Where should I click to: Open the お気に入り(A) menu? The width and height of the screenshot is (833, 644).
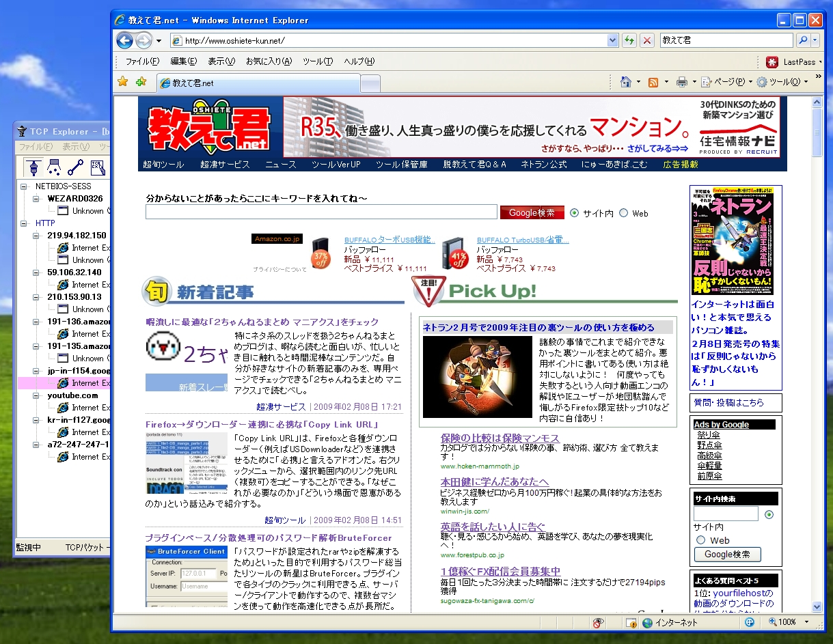269,61
